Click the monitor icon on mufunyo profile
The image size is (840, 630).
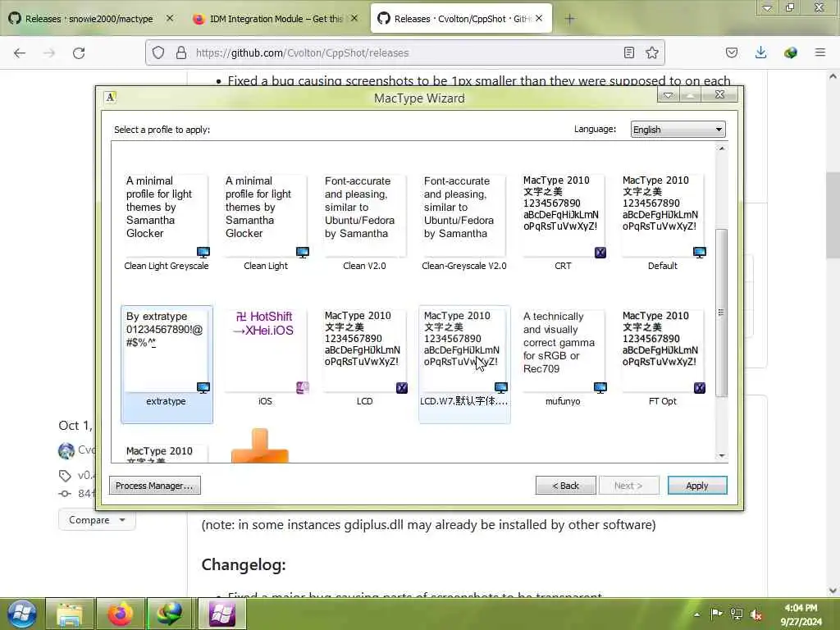coord(600,388)
